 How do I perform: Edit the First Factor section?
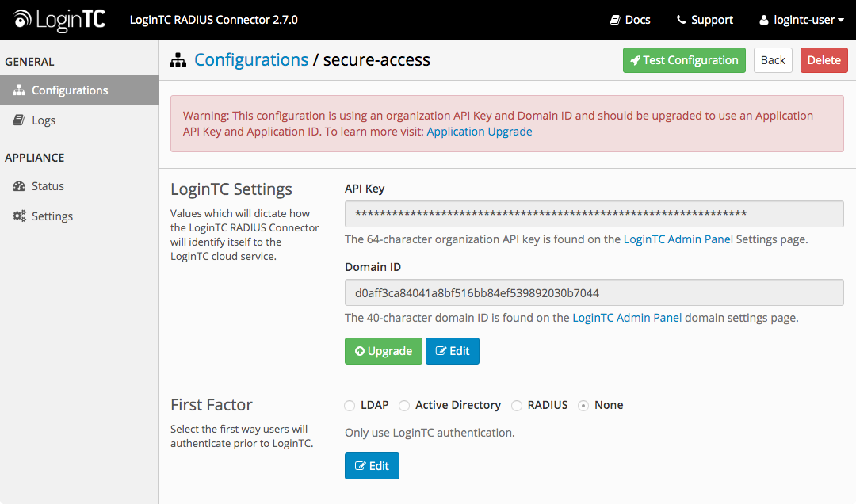[x=372, y=466]
